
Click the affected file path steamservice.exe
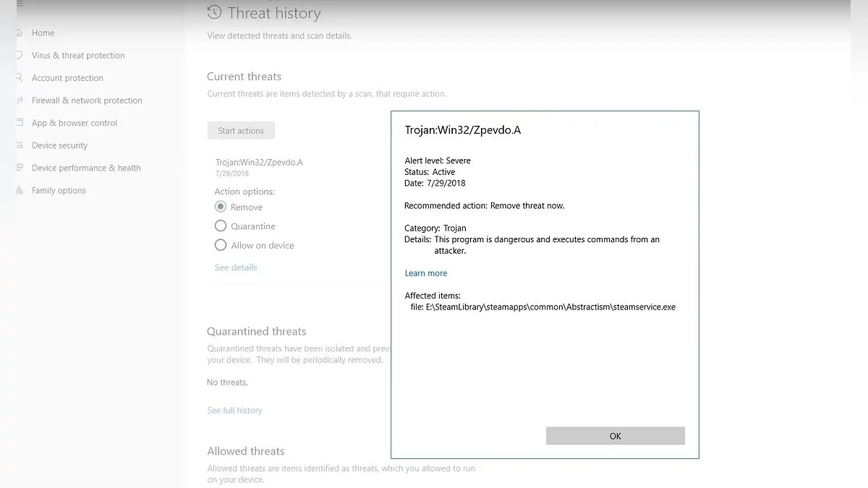(543, 307)
